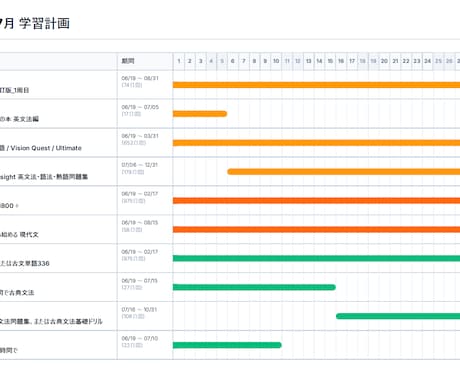
Task: Select day 24 in timeline header
Action: pyautogui.click(x=428, y=61)
